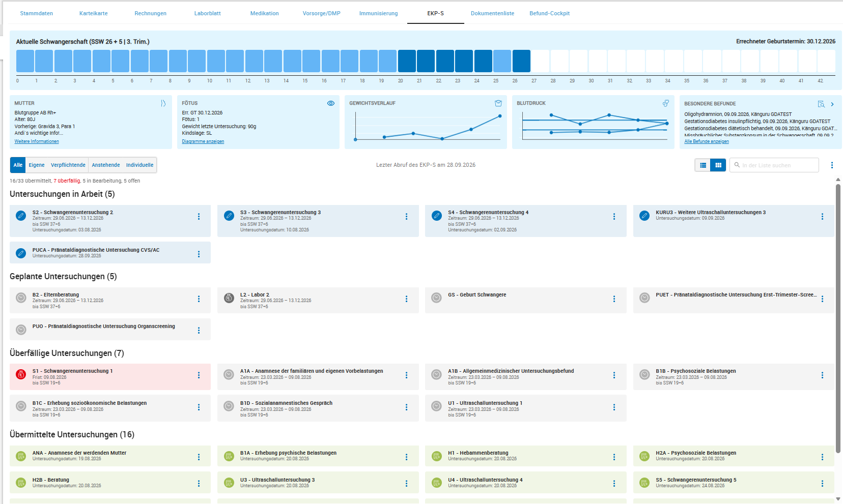Viewport: 843px width, 504px height.
Task: Select week 20 block in pregnancy timeline
Action: 407,61
